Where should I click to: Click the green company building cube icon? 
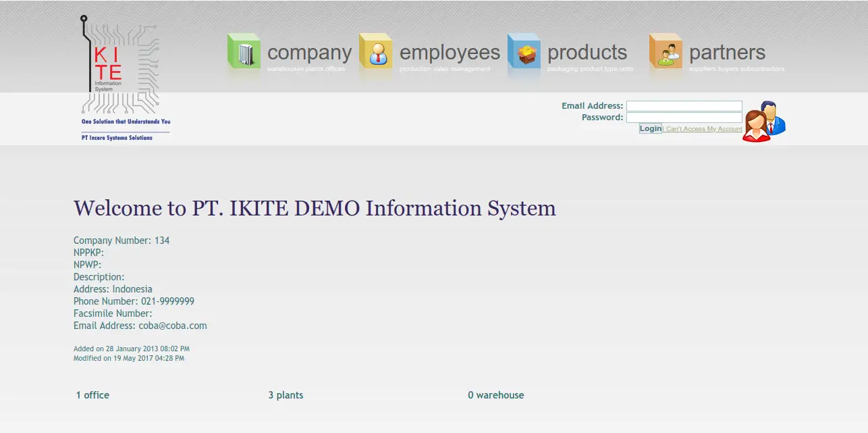(244, 52)
